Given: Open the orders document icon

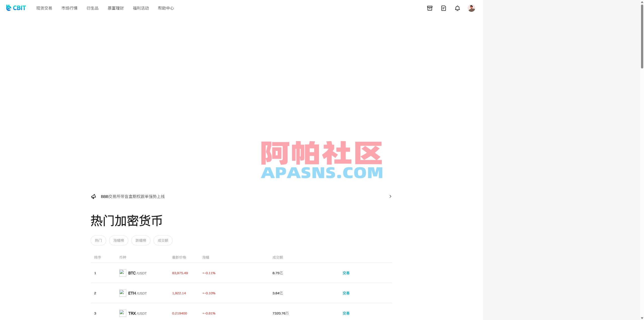Looking at the screenshot, I should 443,8.
